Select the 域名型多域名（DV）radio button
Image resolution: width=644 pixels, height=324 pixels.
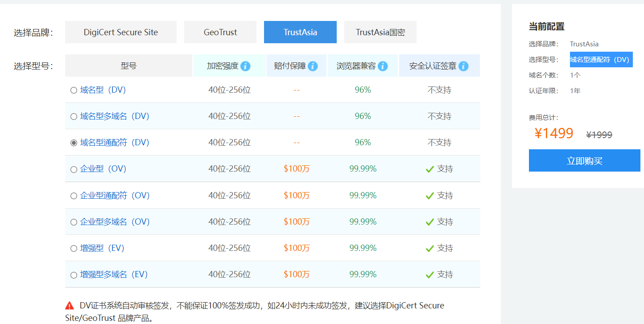(74, 117)
